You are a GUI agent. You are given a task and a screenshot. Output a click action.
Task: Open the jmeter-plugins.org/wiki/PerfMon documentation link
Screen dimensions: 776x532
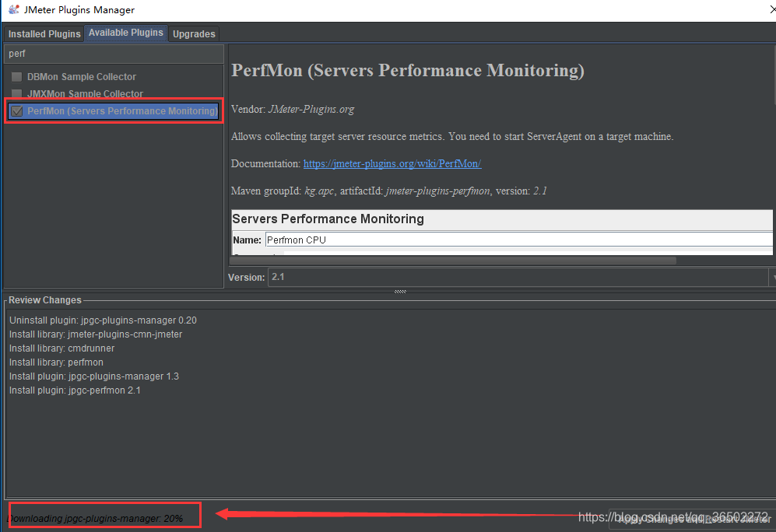click(x=392, y=163)
